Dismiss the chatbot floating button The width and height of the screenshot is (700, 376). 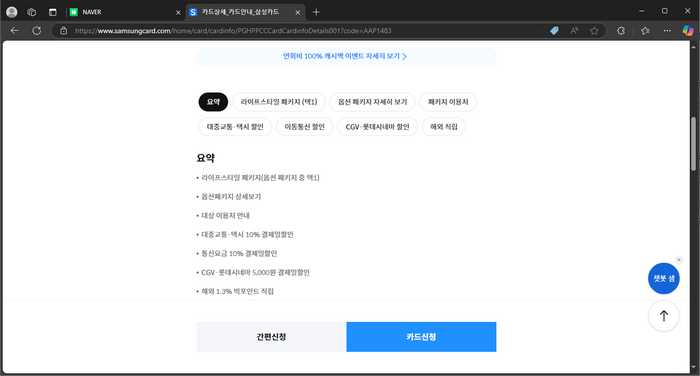[x=679, y=260]
